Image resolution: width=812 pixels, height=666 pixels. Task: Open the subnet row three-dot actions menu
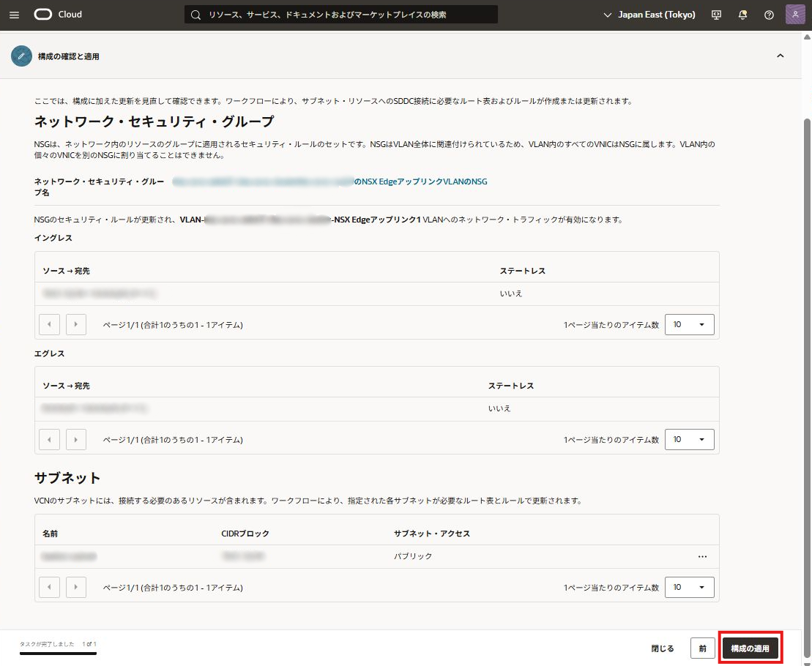tap(702, 556)
